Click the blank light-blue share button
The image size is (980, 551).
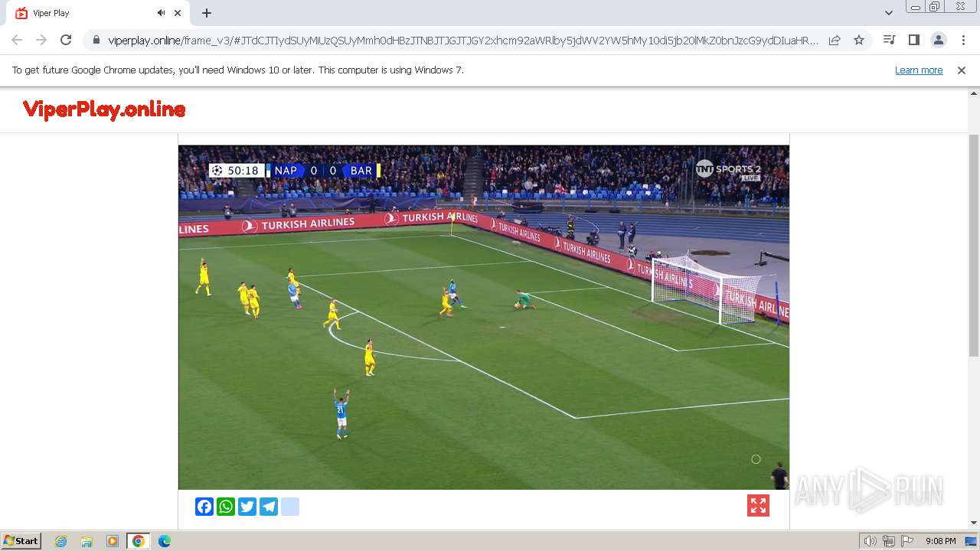point(290,507)
